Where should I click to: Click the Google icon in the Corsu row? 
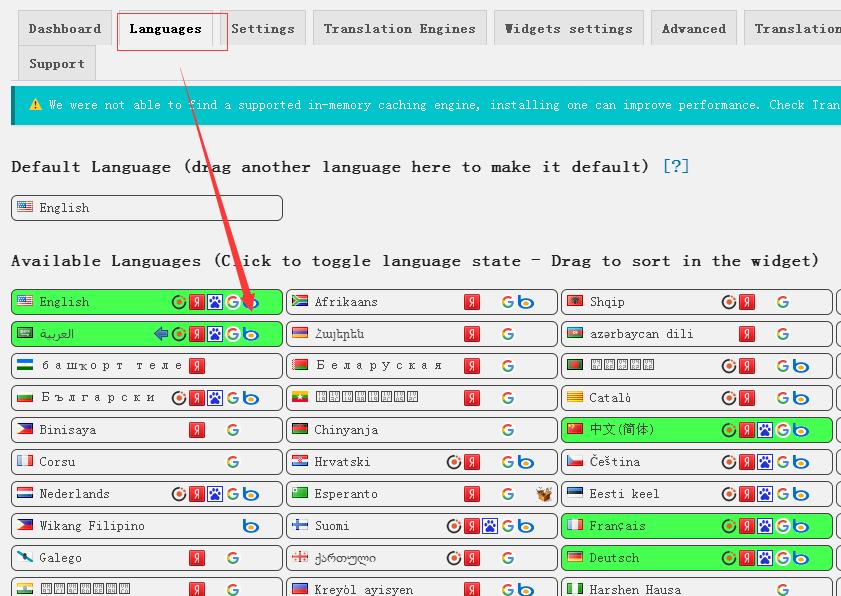click(x=232, y=462)
